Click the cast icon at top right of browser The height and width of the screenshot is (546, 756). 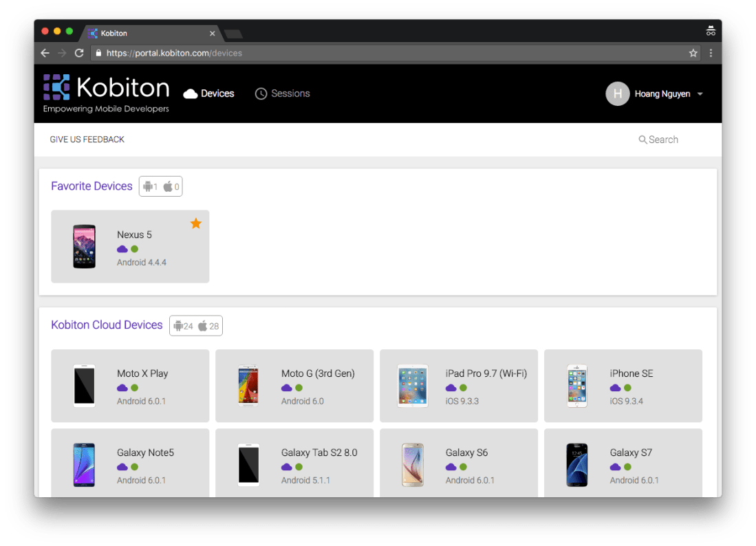coord(711,30)
